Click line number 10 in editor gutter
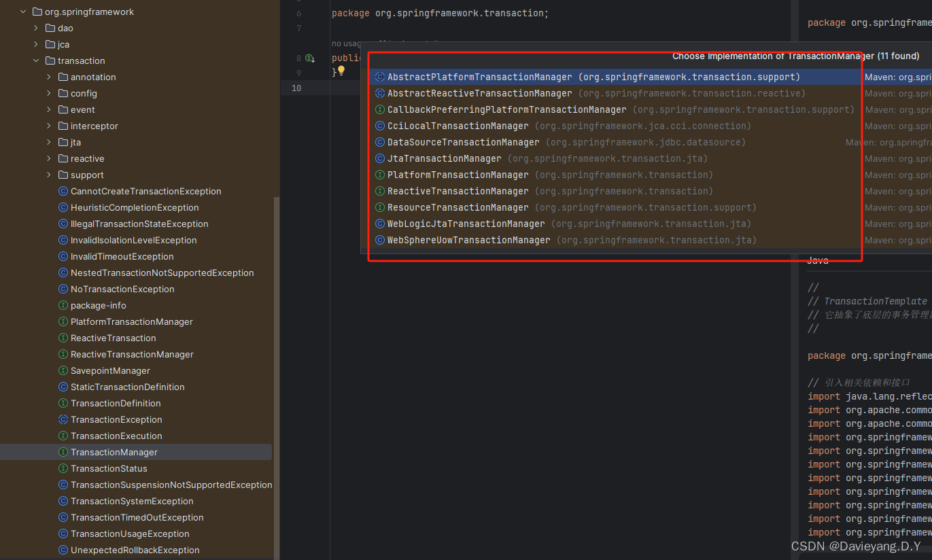The width and height of the screenshot is (932, 560). tap(296, 88)
